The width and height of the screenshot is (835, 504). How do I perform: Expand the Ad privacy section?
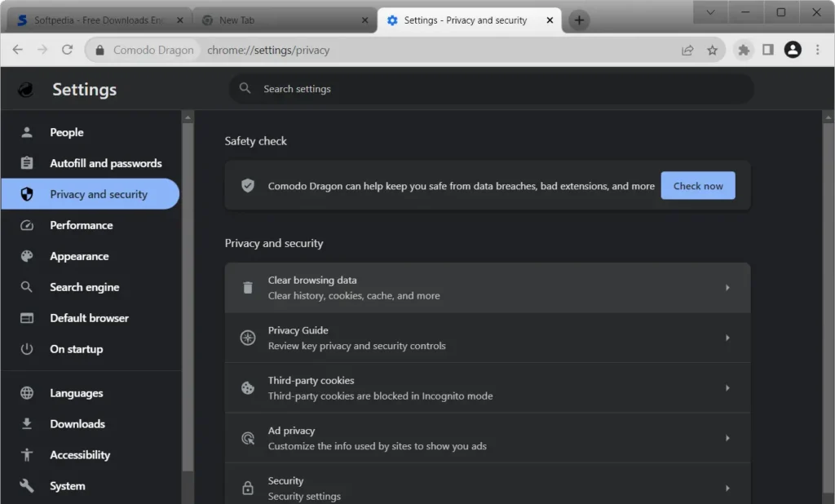(x=488, y=437)
